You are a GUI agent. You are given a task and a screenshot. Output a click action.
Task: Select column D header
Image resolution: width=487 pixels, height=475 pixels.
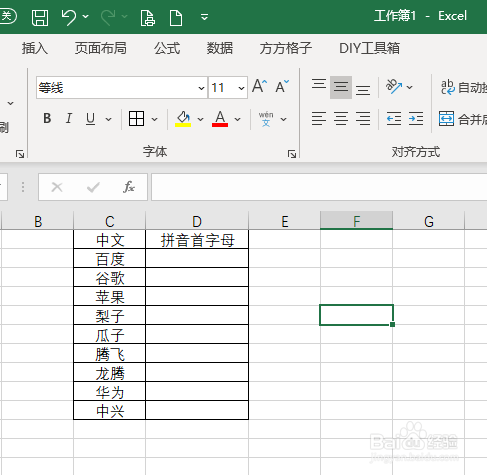pyautogui.click(x=197, y=221)
